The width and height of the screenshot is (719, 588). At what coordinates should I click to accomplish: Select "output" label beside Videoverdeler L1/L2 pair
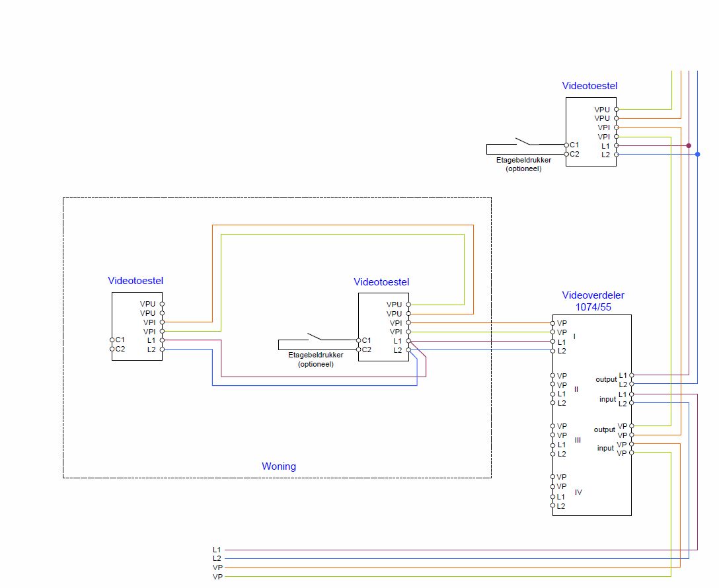pyautogui.click(x=606, y=379)
